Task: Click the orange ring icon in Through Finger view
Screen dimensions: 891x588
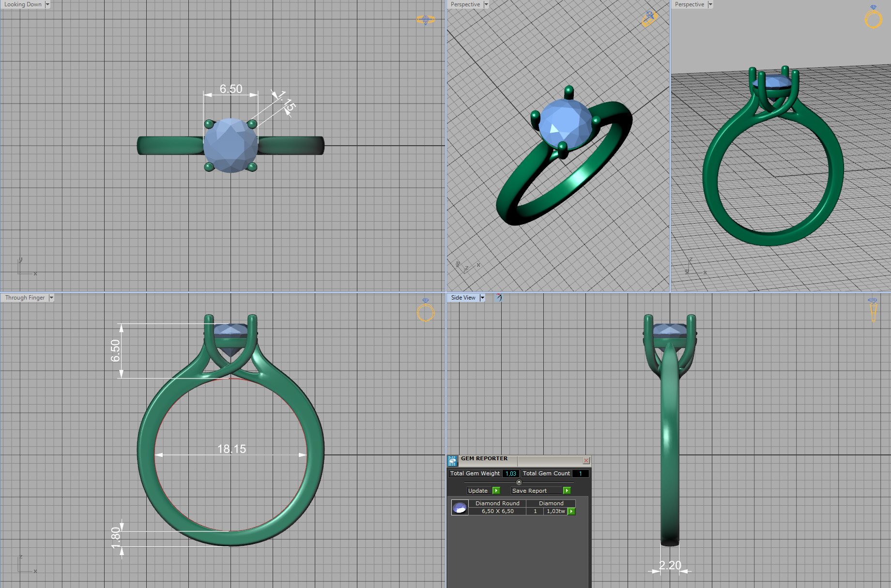Action: [x=426, y=310]
